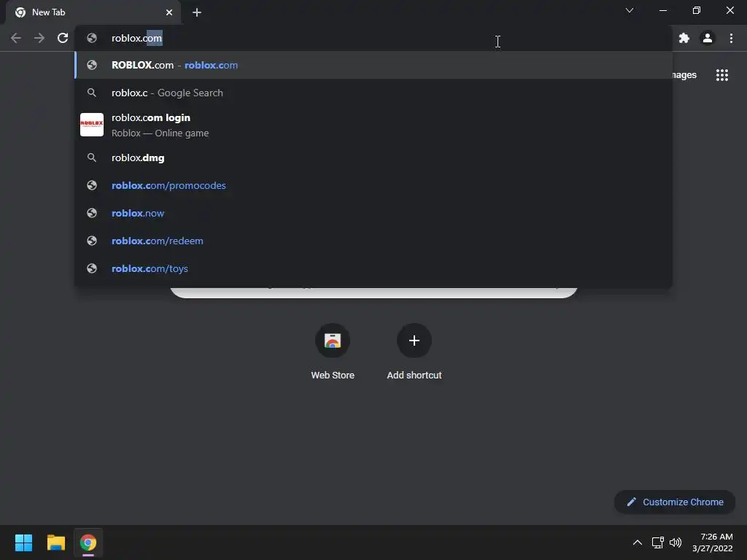Viewport: 747px width, 560px height.
Task: Choose the roblox.now suggestion
Action: [x=373, y=213]
